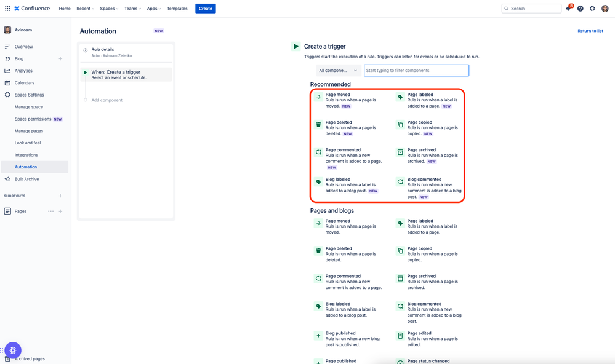Choose the recommended Page archived trigger icon
The height and width of the screenshot is (364, 615).
tap(400, 152)
